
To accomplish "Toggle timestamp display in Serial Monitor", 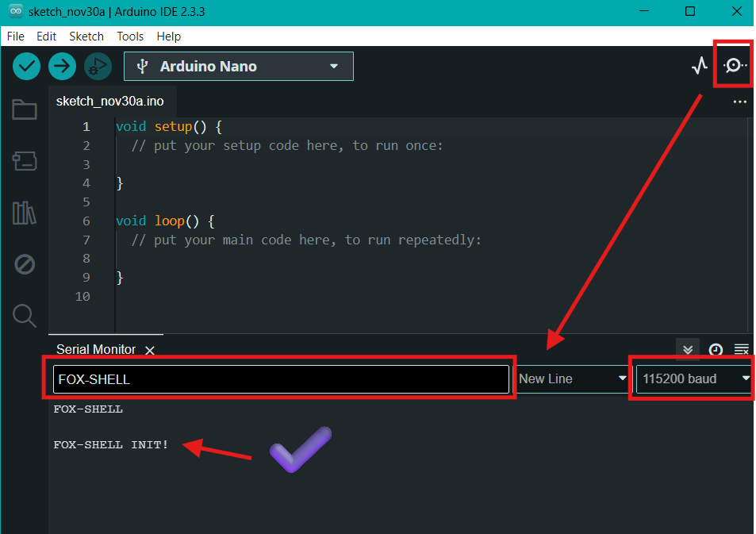I will [716, 350].
